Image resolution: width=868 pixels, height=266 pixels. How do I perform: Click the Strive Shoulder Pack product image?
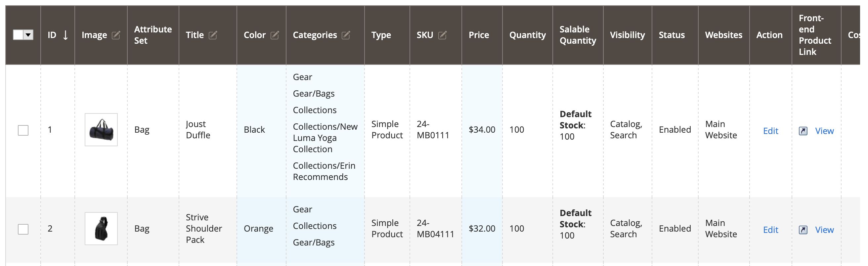coord(101,229)
